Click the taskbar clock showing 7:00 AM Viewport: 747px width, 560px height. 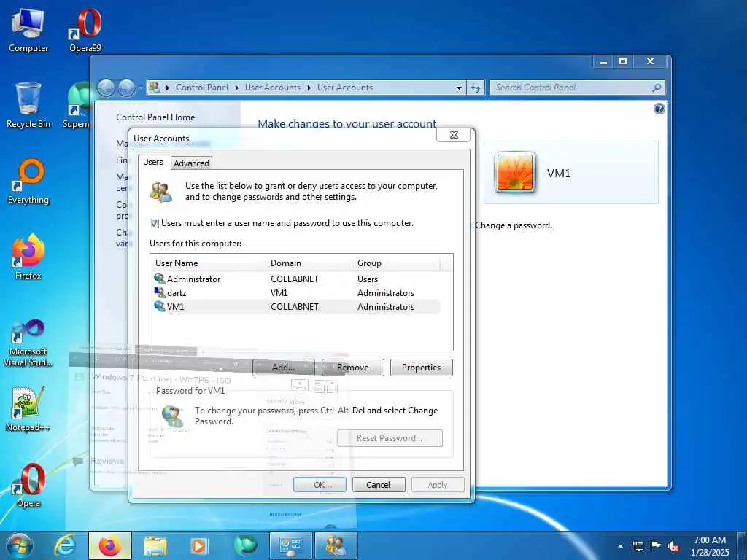[x=709, y=545]
